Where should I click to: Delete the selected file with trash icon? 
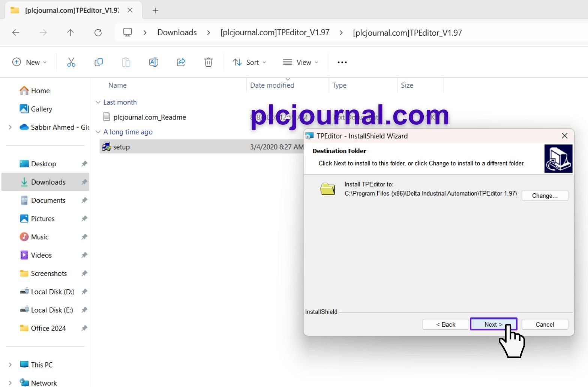208,62
